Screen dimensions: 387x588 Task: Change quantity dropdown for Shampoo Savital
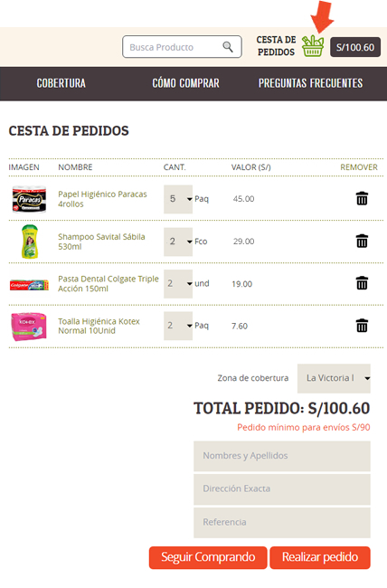pyautogui.click(x=178, y=242)
